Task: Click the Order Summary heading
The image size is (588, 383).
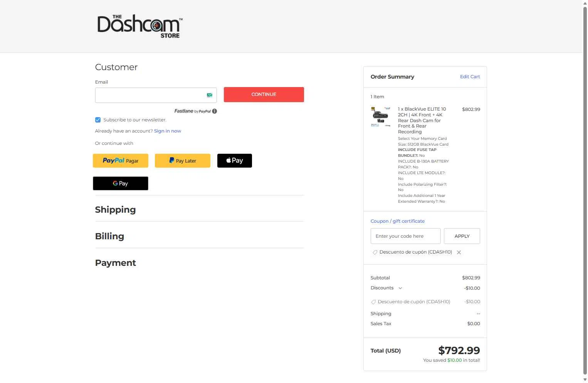Action: [x=392, y=77]
